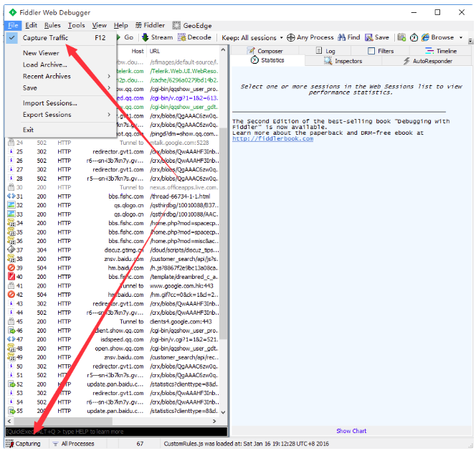Switch to Log tab
Image resolution: width=476 pixels, height=451 pixels.
pos(325,51)
